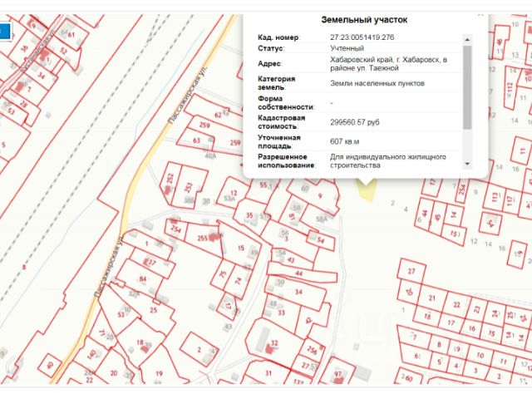Click the cadastral number 27:23:0051419:276
Image resolution: width=532 pixels, height=399 pixels.
click(362, 37)
